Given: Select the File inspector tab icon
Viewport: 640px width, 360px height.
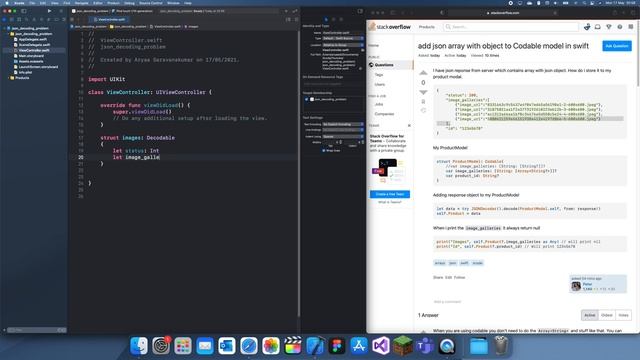Looking at the screenshot, I should tap(326, 19).
